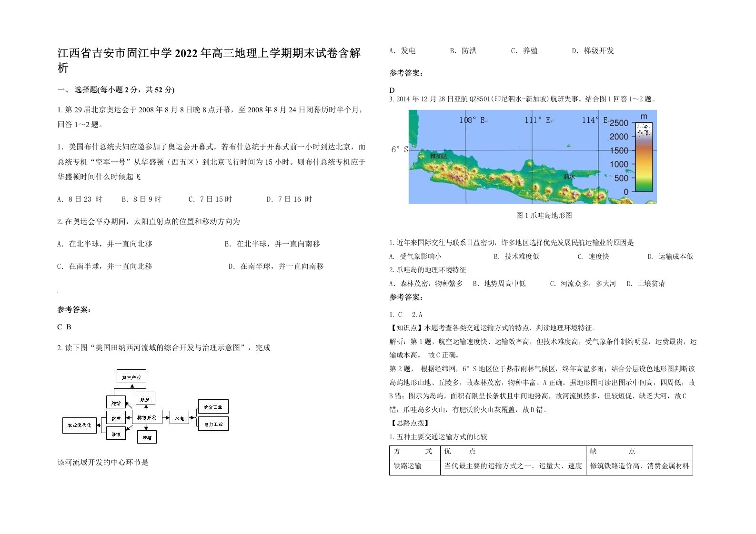Click the 111° E longitude label on map
The width and height of the screenshot is (756, 534).
coord(538,120)
